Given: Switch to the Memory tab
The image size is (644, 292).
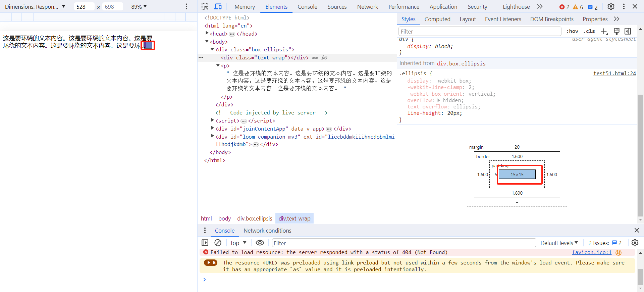Looking at the screenshot, I should tap(245, 7).
